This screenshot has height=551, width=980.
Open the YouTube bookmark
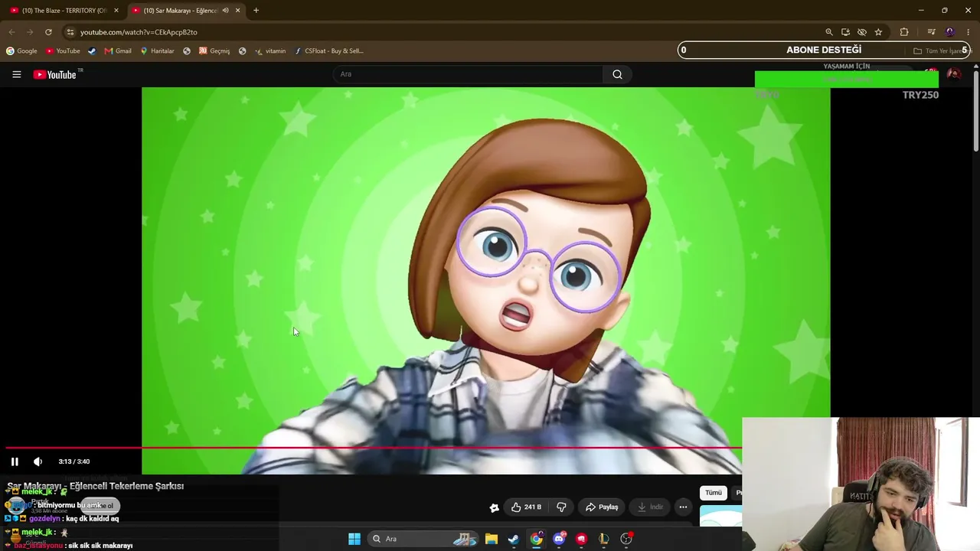pos(63,51)
